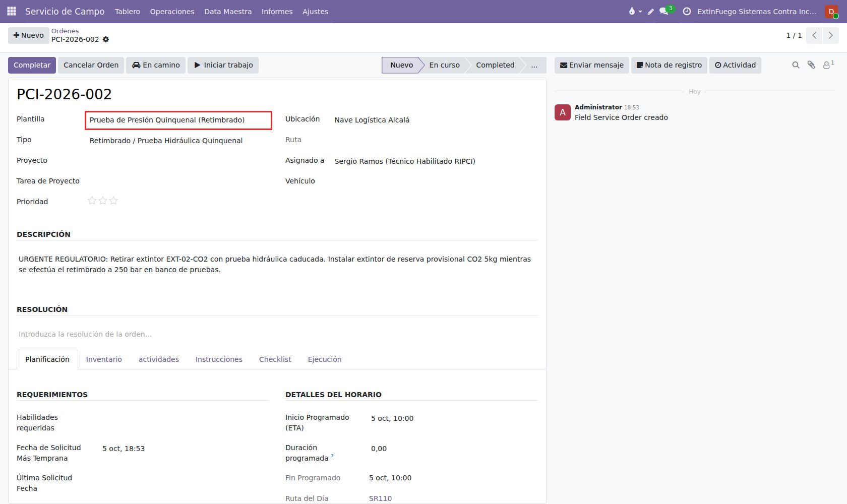The image size is (847, 504).
Task: Show followers person icon
Action: (828, 65)
